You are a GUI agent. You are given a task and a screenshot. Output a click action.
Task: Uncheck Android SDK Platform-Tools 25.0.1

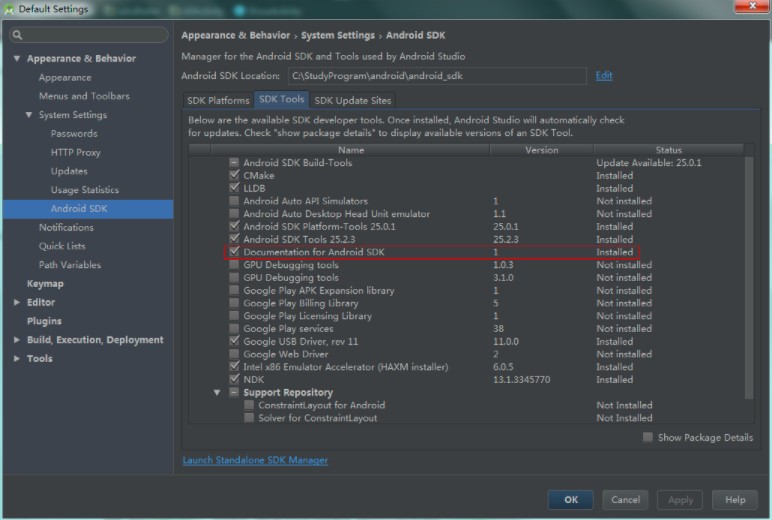[234, 227]
